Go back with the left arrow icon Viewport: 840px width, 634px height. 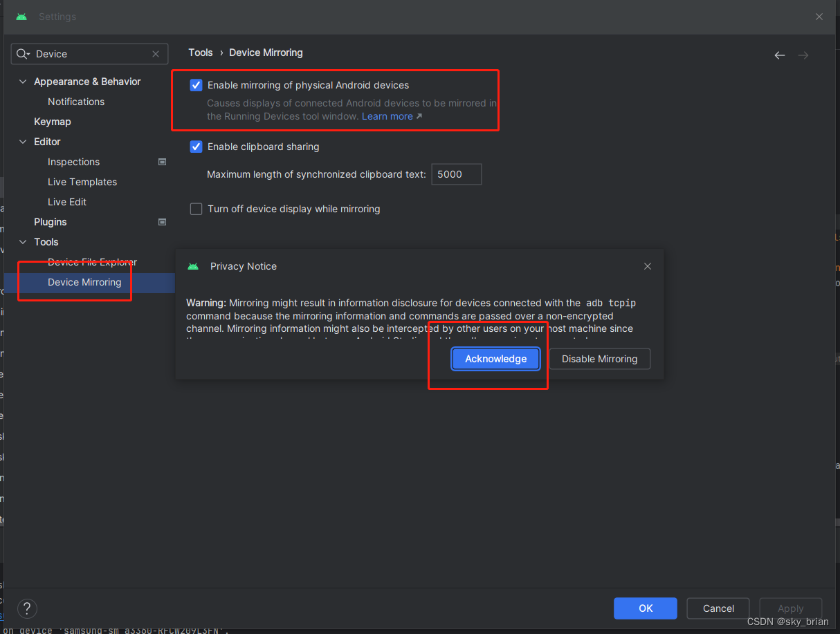click(x=780, y=55)
